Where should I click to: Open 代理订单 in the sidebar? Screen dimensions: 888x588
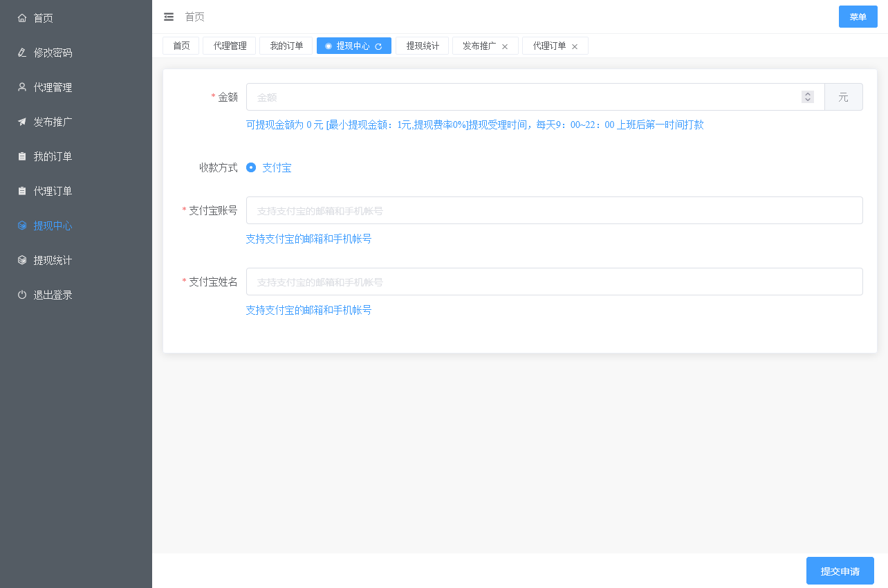[x=53, y=191]
